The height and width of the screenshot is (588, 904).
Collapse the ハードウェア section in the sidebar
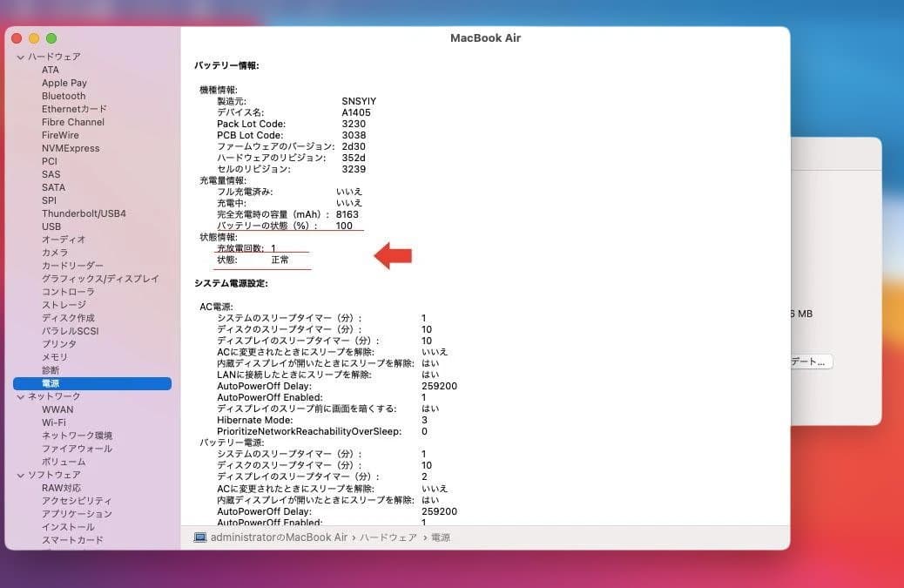pyautogui.click(x=20, y=56)
